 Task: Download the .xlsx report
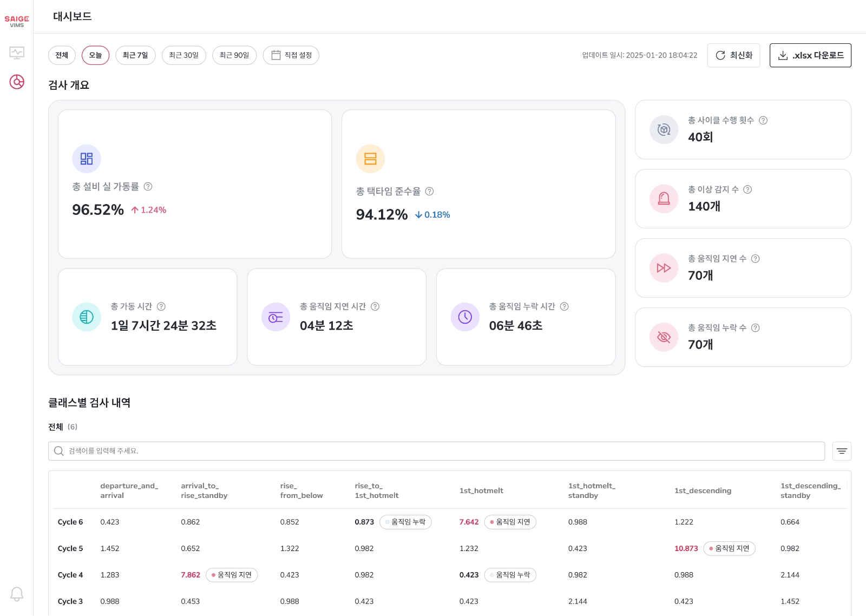tap(810, 55)
